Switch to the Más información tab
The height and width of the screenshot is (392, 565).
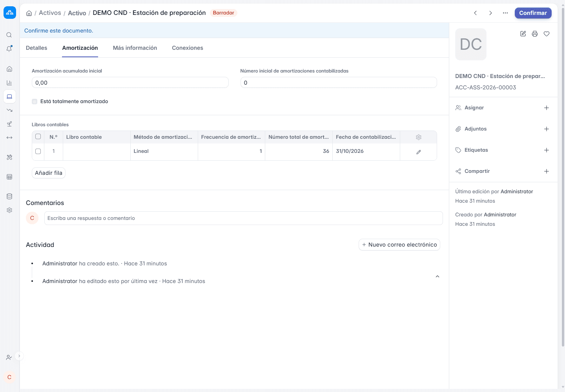tap(135, 48)
